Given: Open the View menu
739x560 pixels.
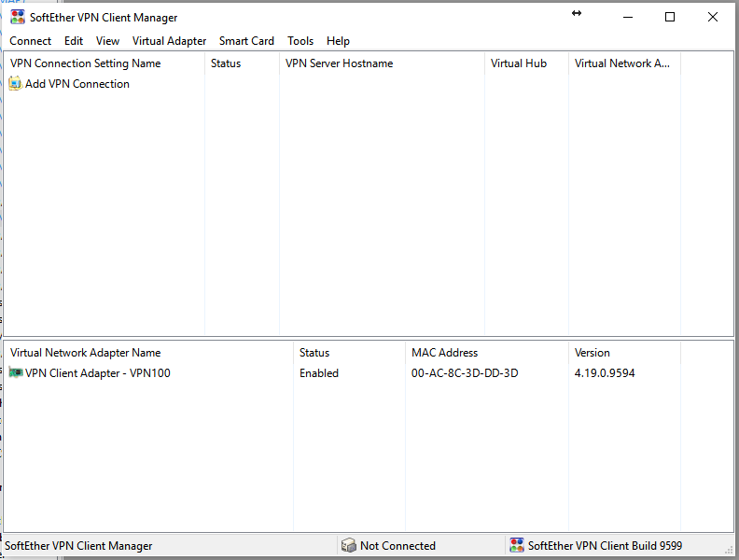Looking at the screenshot, I should (x=107, y=41).
